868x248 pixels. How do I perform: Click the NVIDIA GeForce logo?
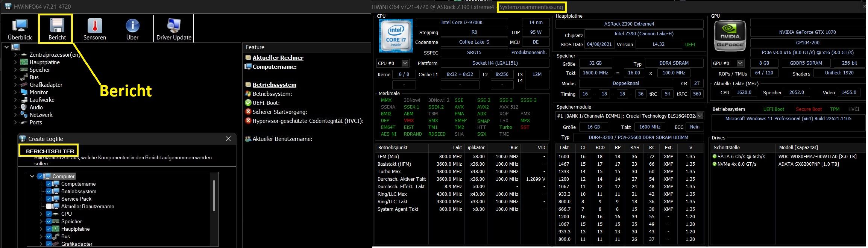coord(730,36)
